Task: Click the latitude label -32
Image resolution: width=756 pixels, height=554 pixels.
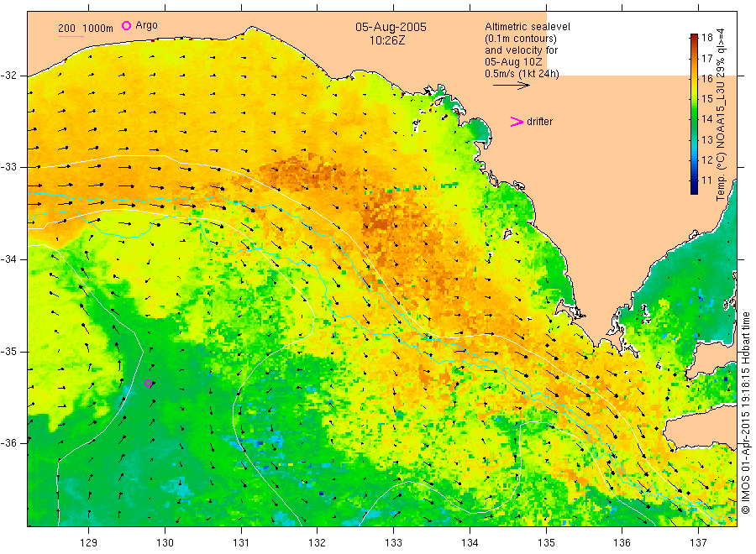Action: (x=8, y=76)
